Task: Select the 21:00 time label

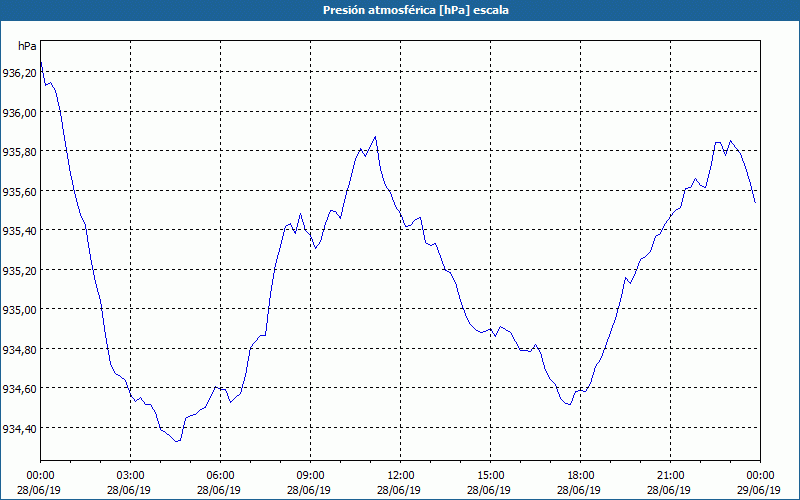Action: [670, 476]
